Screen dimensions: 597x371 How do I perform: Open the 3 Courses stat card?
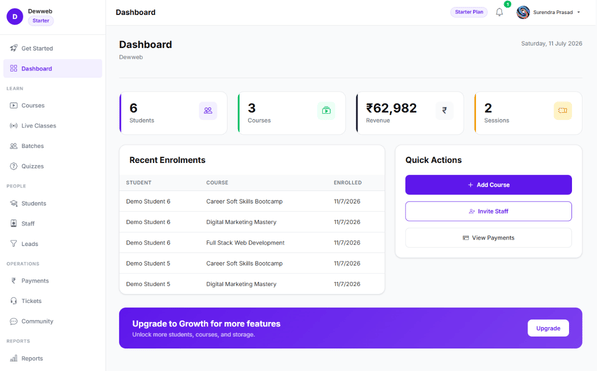point(292,113)
